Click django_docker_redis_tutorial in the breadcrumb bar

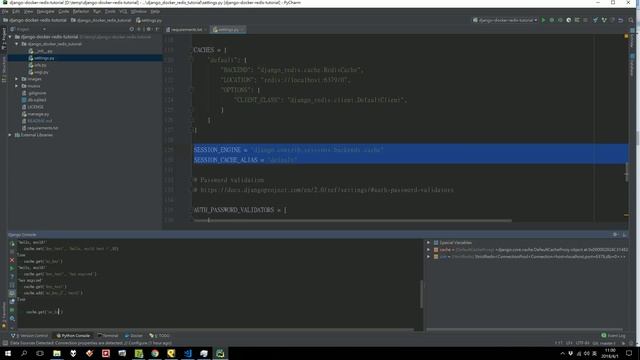[101, 20]
